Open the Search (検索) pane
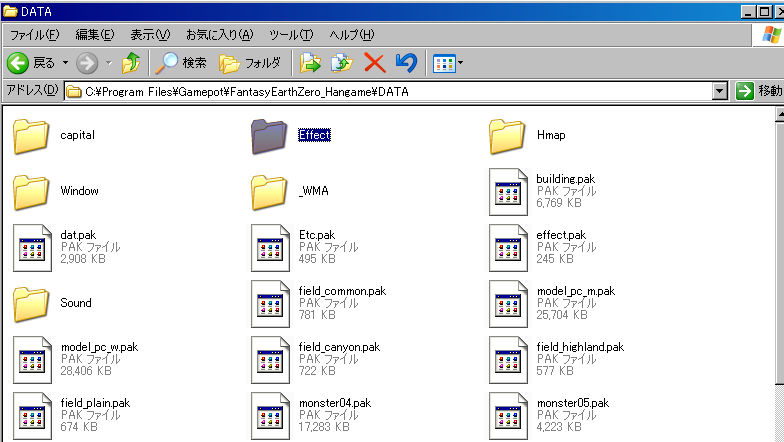The width and height of the screenshot is (784, 442). [180, 63]
